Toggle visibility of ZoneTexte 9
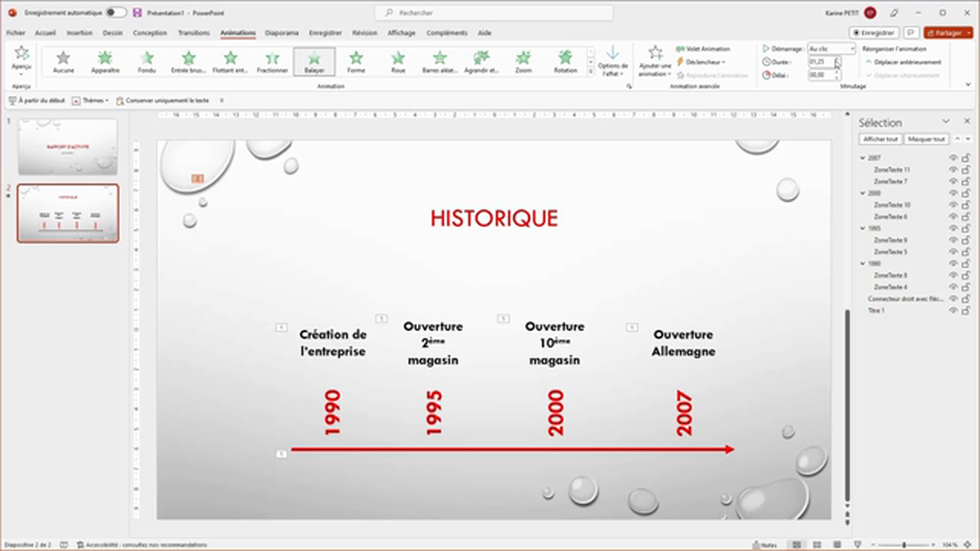 (954, 240)
